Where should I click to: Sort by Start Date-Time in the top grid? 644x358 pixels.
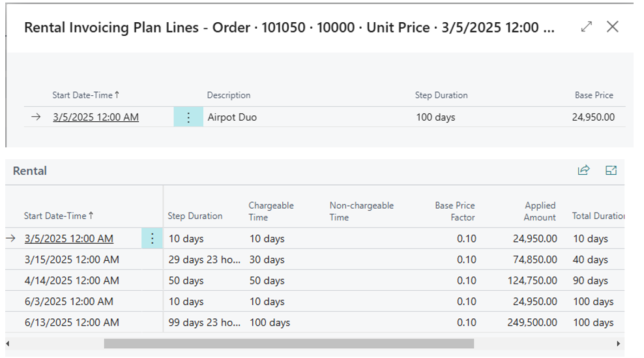pyautogui.click(x=85, y=95)
